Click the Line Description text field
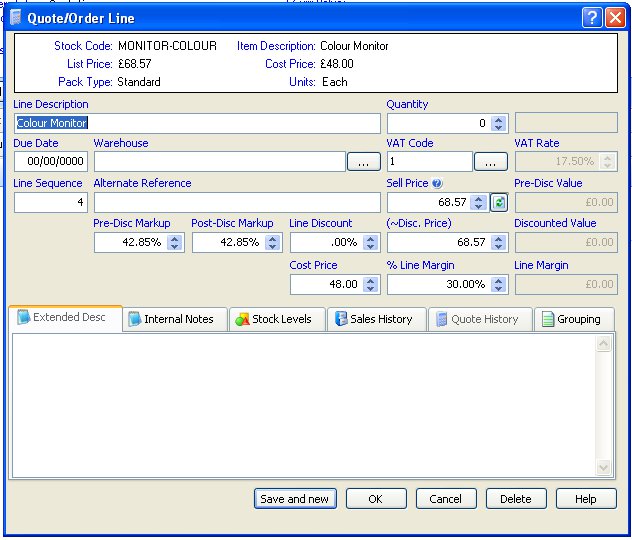The width and height of the screenshot is (632, 540). [197, 123]
